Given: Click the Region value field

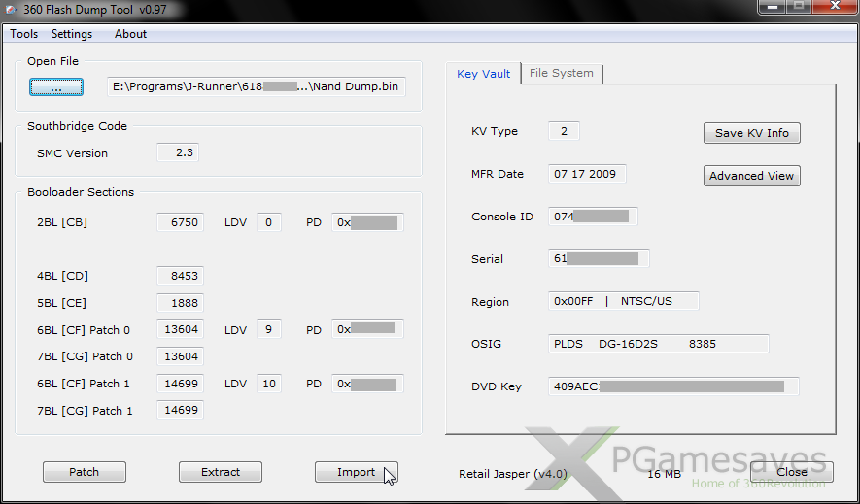Looking at the screenshot, I should (623, 302).
